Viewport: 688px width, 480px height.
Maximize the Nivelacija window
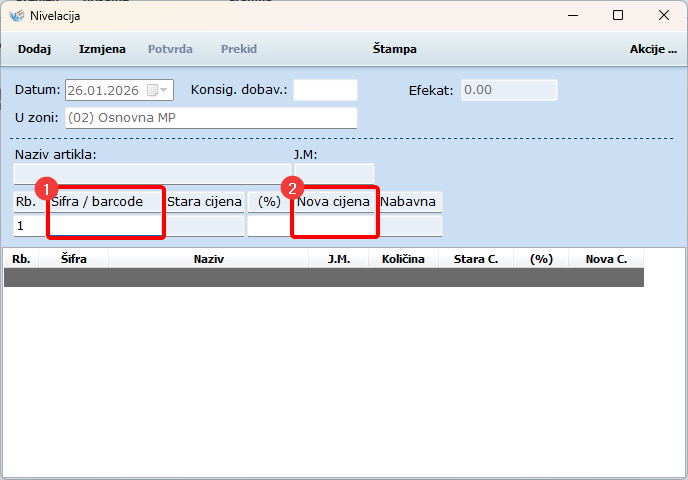(618, 16)
